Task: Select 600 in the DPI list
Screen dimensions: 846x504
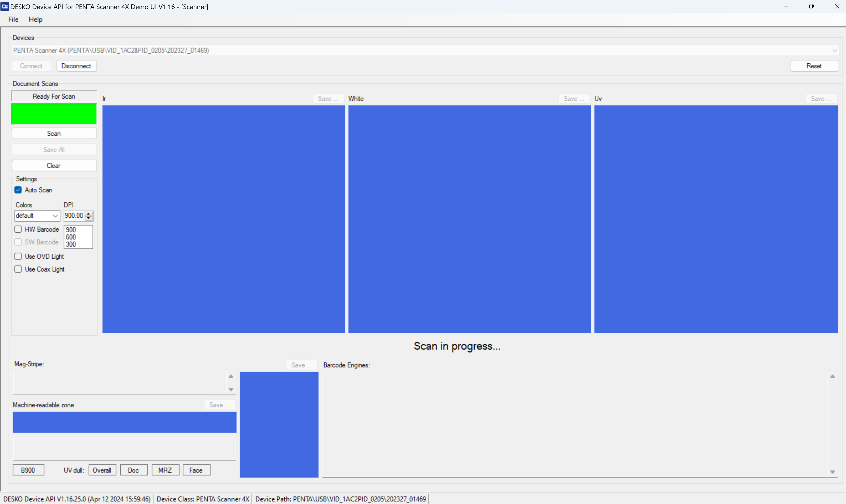Action: click(x=71, y=237)
